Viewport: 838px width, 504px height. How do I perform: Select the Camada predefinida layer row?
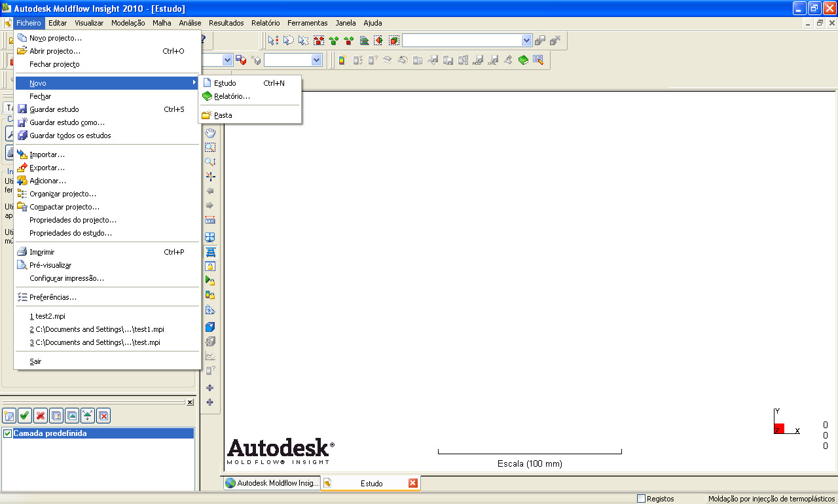point(98,433)
